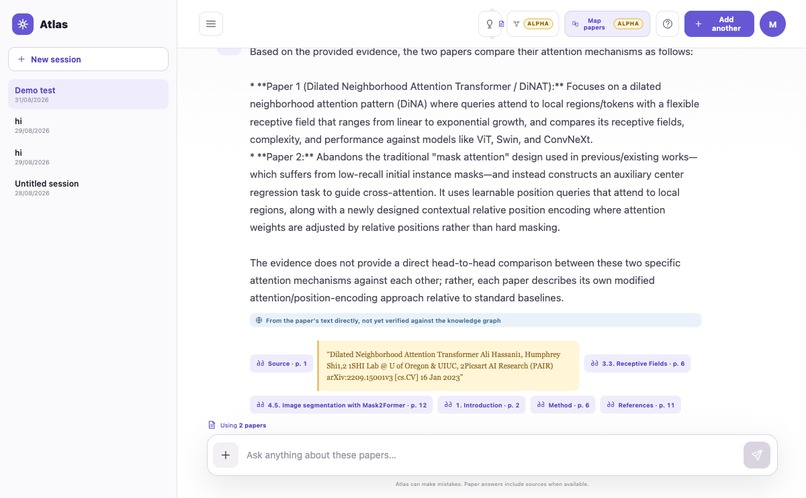The width and height of the screenshot is (806, 498).
Task: Click the plus attach button in input
Action: click(x=226, y=455)
